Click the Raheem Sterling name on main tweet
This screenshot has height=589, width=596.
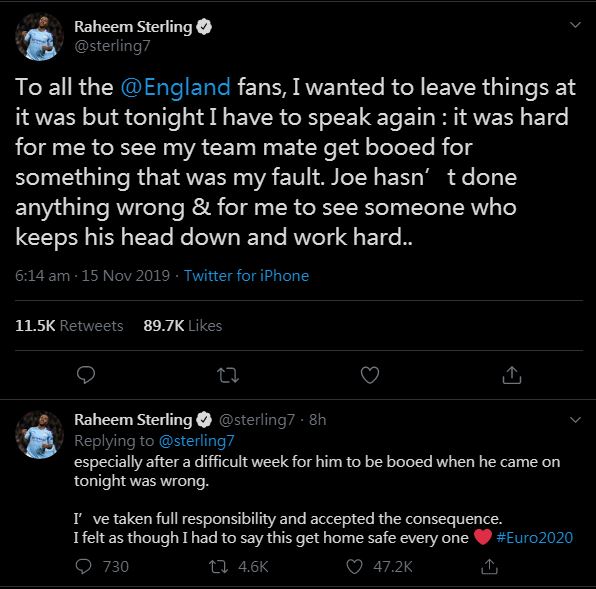(x=133, y=27)
